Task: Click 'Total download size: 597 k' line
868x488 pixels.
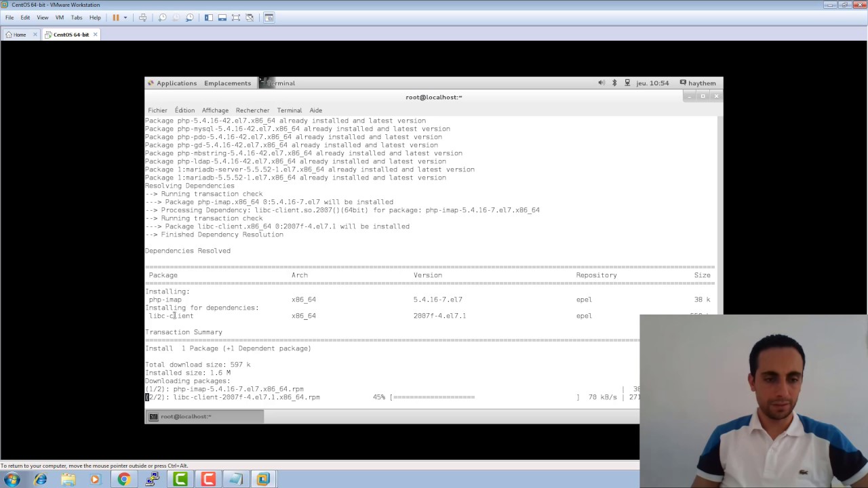Action: [197, 365]
